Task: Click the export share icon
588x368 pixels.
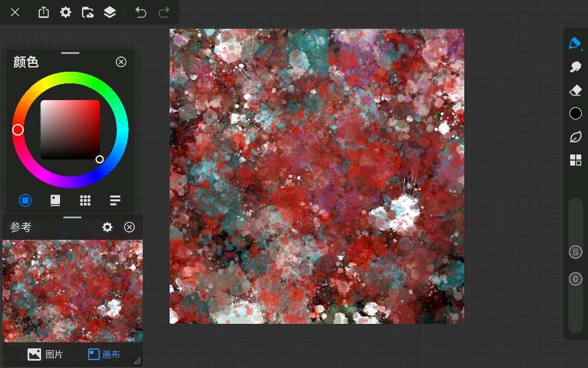Action: (x=43, y=12)
